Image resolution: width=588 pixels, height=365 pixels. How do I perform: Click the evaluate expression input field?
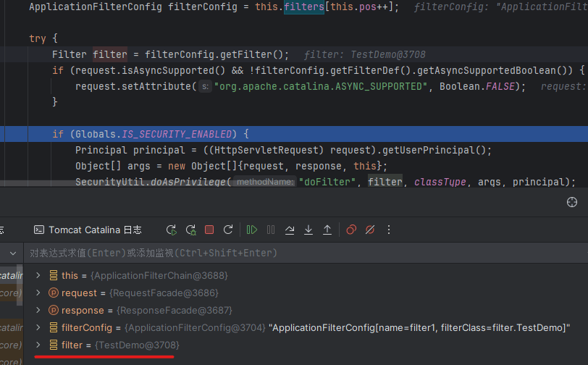[290, 253]
